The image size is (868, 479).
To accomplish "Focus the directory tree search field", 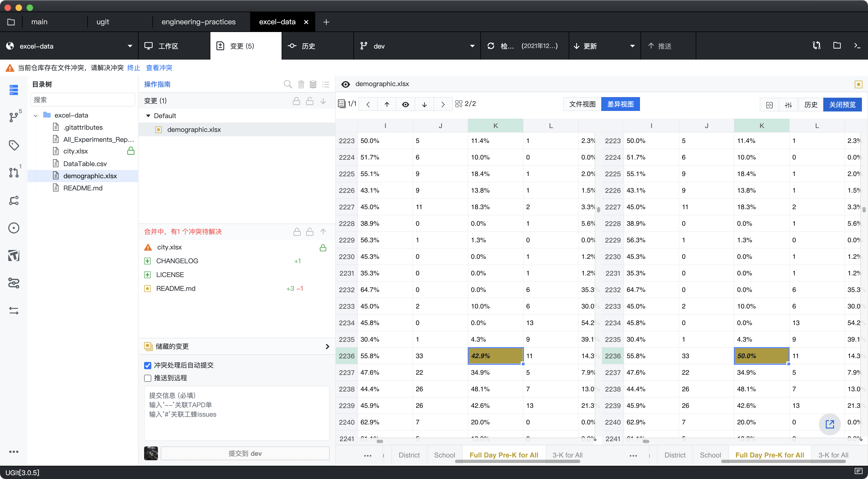I will pyautogui.click(x=83, y=100).
